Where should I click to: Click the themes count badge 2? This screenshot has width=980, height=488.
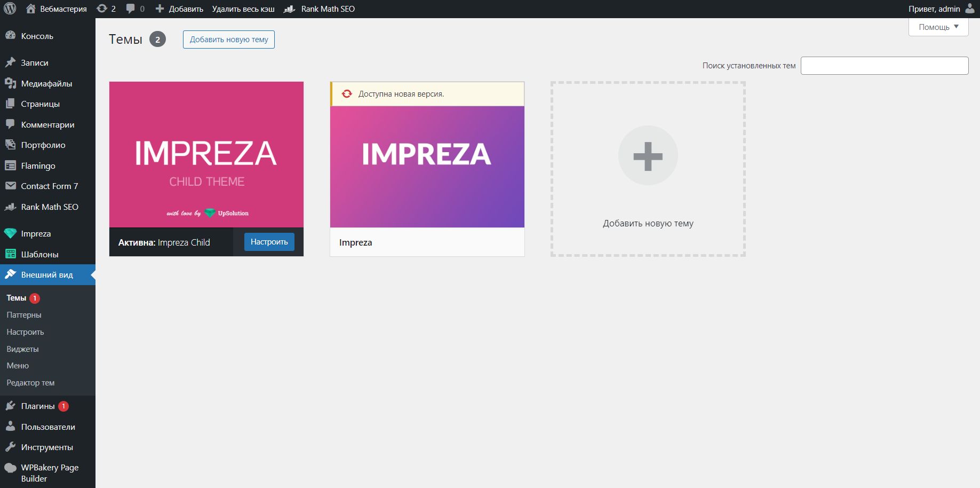[157, 40]
